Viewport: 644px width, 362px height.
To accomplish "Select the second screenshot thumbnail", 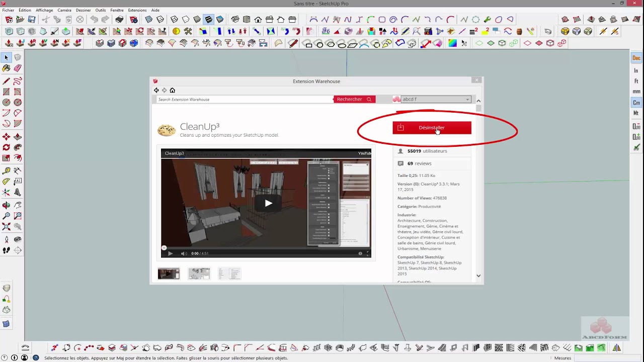I will 199,274.
